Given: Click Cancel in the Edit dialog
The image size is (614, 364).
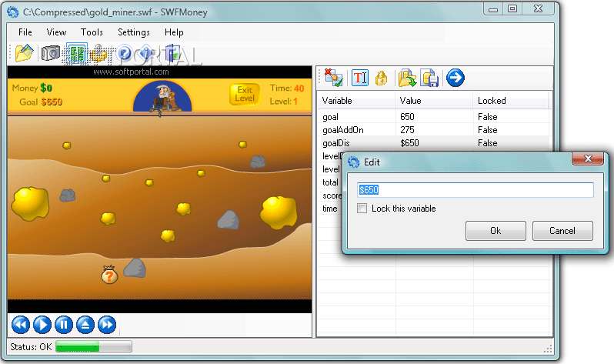Looking at the screenshot, I should 562,231.
